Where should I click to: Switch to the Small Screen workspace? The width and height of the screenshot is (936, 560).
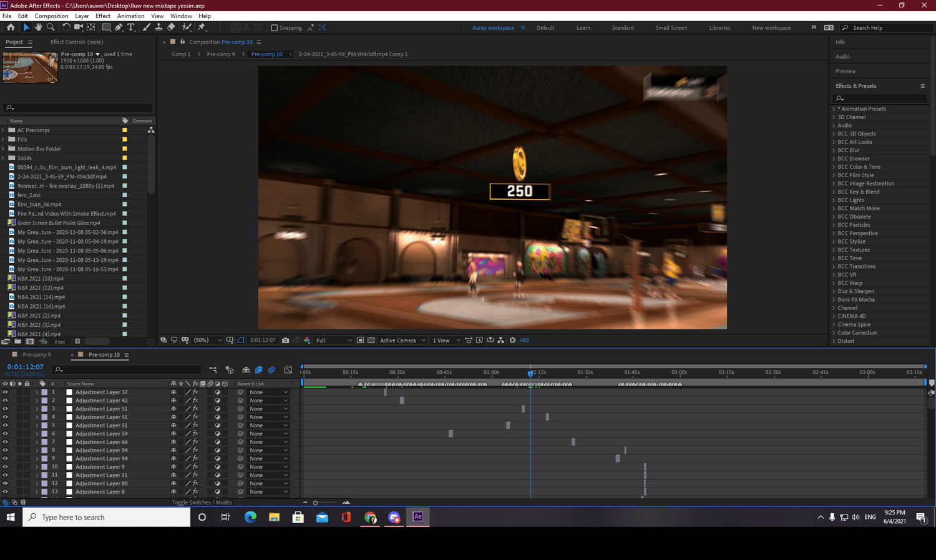[671, 28]
